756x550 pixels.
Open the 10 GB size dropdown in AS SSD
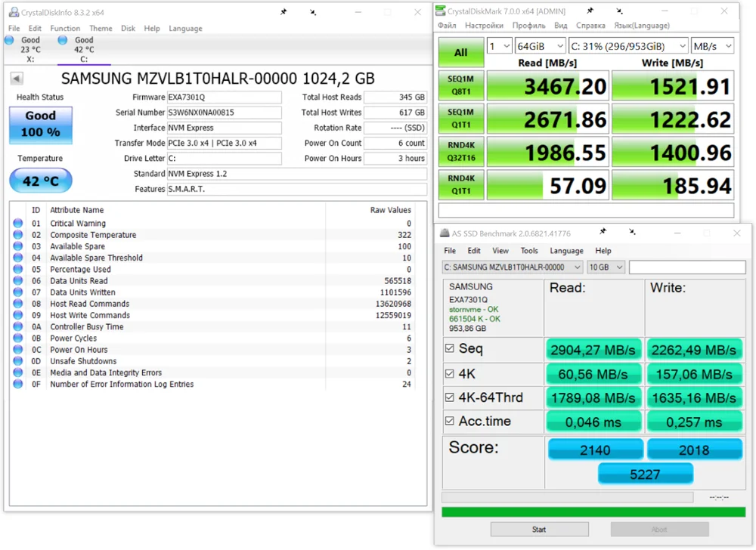click(x=606, y=267)
